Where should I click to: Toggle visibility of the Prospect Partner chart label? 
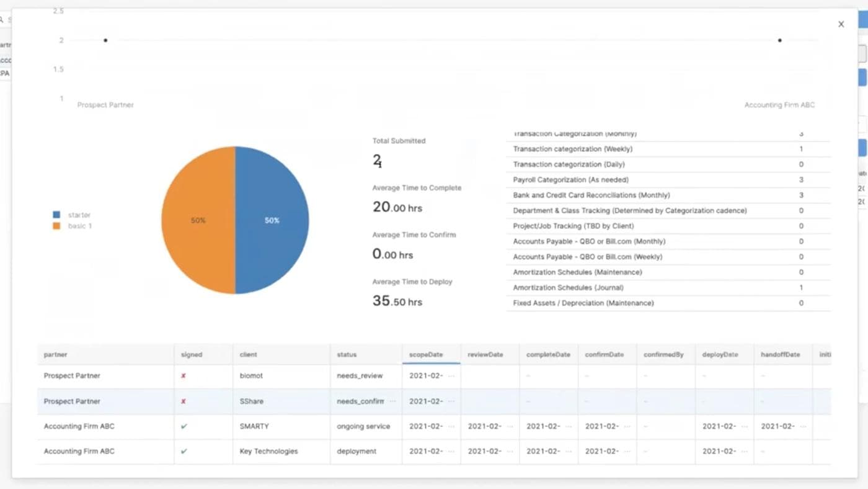[105, 105]
